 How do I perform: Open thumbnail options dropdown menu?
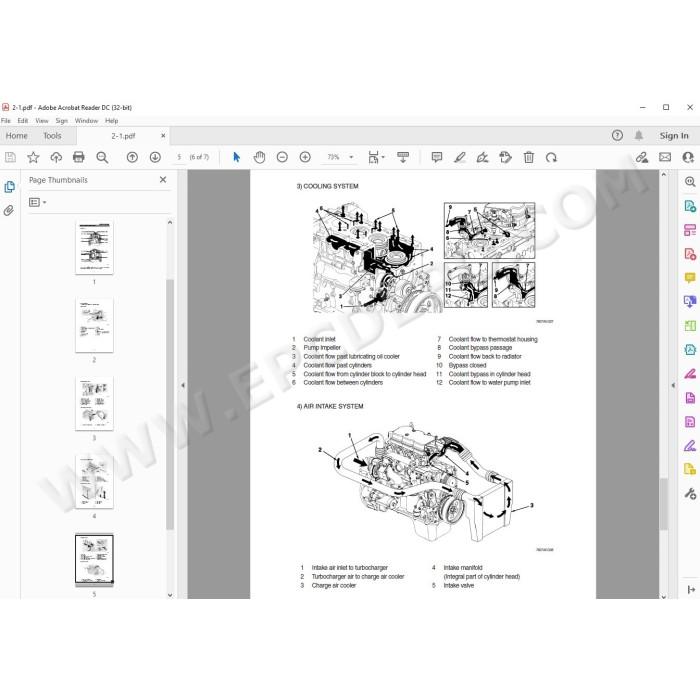pyautogui.click(x=38, y=202)
